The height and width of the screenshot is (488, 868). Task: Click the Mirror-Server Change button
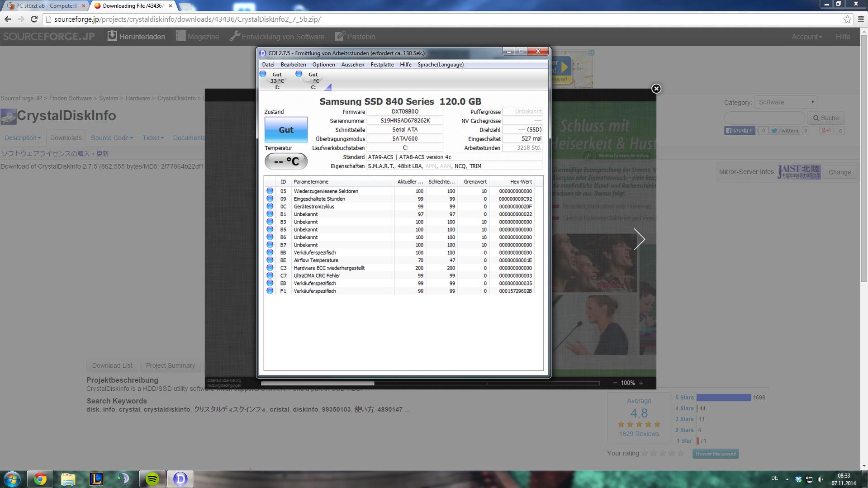click(840, 172)
